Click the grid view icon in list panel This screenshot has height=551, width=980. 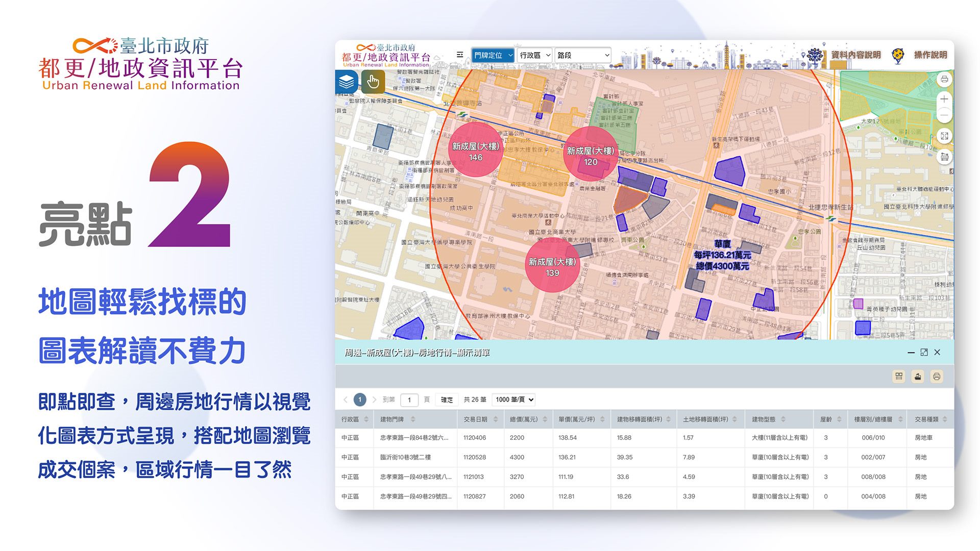[x=899, y=377]
